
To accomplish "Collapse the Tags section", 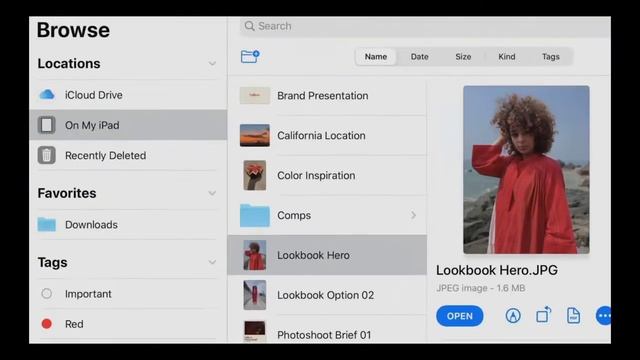I will 212,262.
